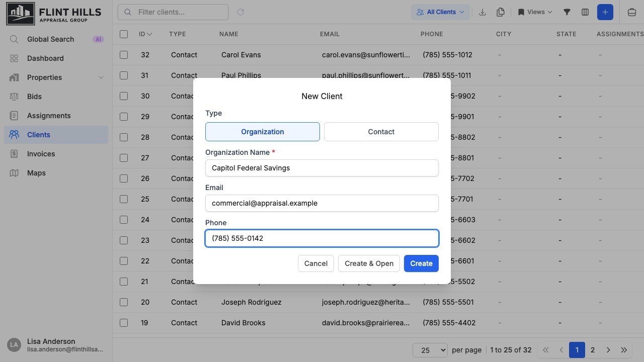Open the column layout icon
The image size is (644, 362).
pos(585,12)
